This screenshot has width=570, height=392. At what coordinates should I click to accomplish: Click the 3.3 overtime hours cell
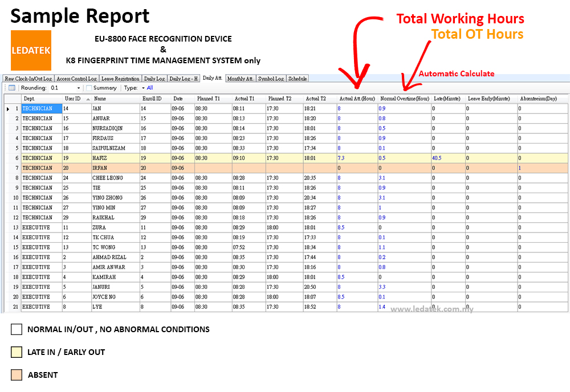coord(405,287)
